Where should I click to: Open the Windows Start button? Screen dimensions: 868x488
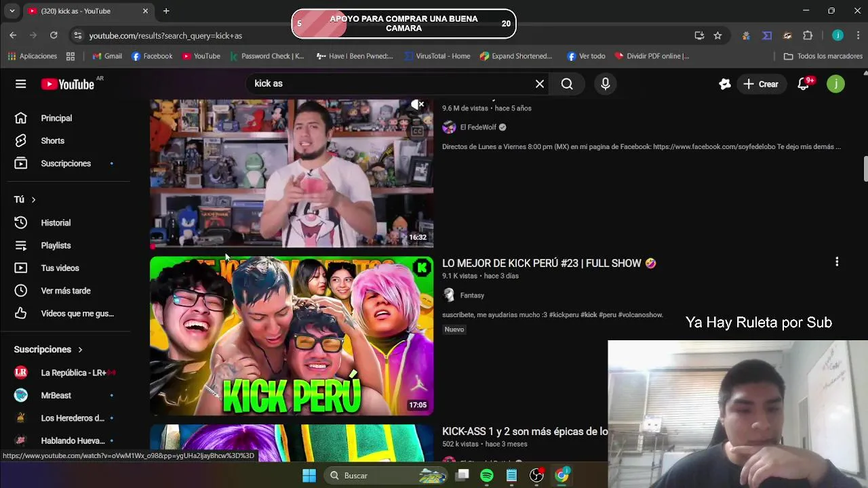309,476
